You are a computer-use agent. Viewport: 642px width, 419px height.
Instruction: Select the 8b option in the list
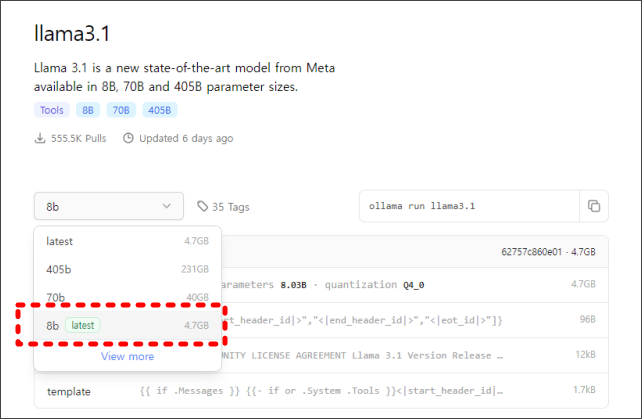(53, 325)
